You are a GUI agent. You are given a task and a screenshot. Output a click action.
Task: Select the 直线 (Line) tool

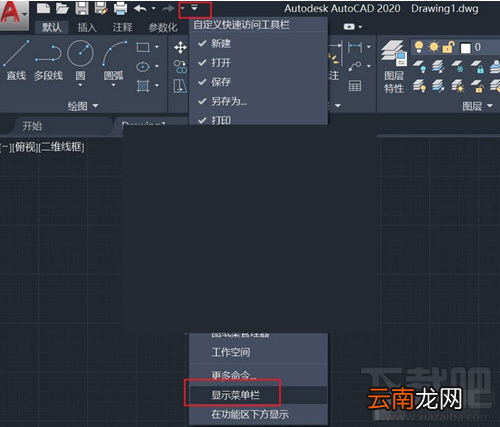pos(16,60)
